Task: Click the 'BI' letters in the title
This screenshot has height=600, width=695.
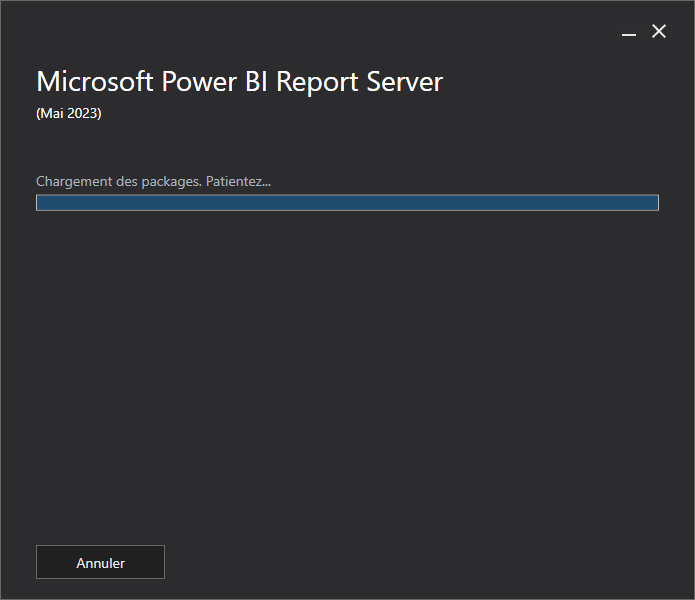Action: click(x=256, y=82)
